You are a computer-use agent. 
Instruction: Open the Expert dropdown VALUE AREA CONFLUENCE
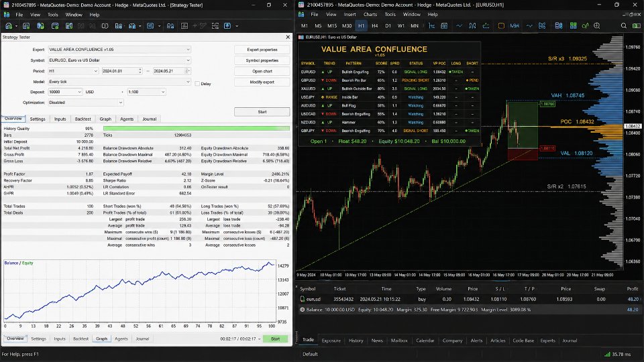point(119,49)
